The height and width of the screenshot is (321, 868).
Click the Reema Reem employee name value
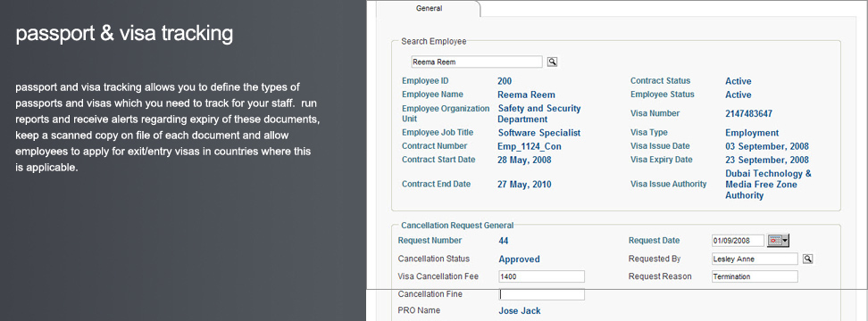(526, 95)
